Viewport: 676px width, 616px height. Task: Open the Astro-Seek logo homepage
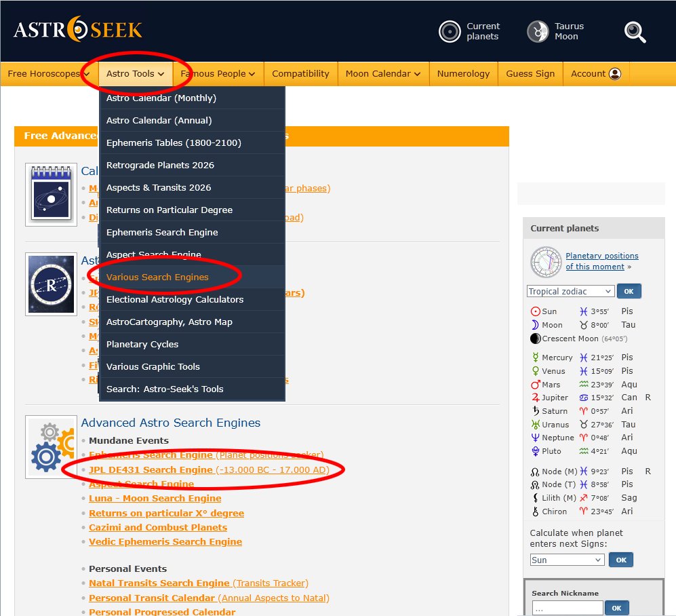(x=78, y=29)
